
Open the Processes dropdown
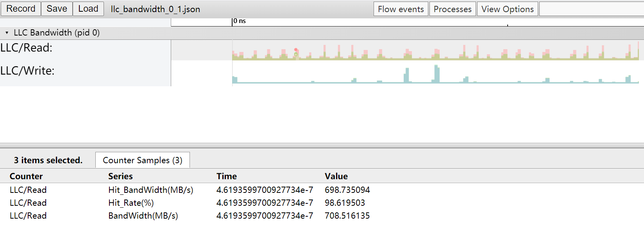coord(453,9)
